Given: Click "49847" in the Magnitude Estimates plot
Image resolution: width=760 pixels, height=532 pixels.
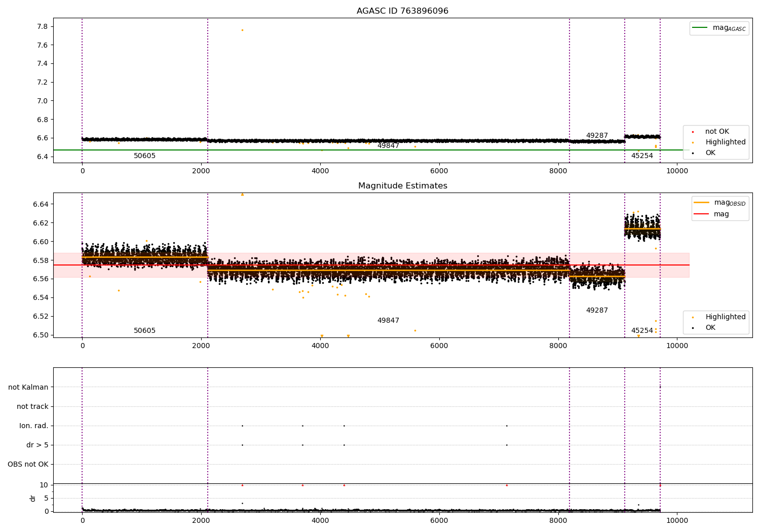Looking at the screenshot, I should 388,321.
